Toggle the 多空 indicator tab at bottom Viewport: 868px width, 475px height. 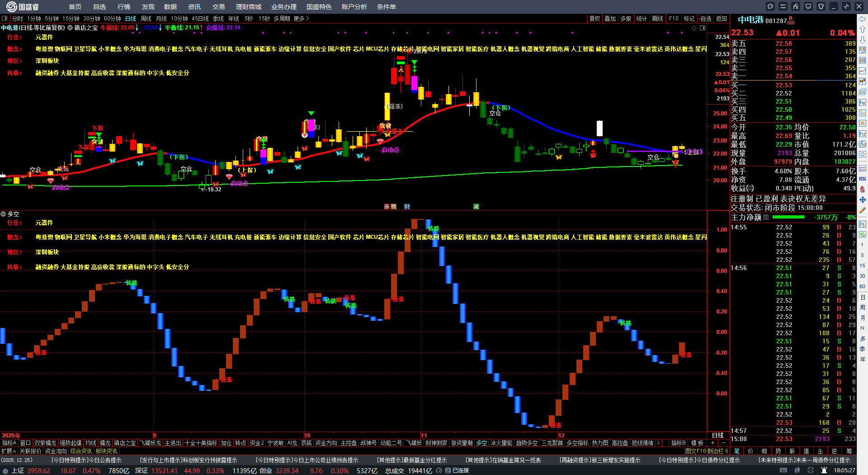[x=482, y=443]
